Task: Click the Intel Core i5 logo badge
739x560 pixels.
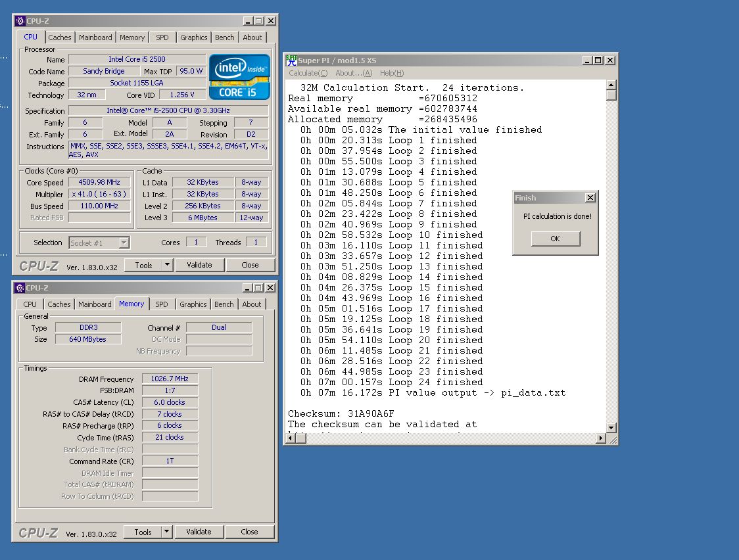Action: point(239,77)
